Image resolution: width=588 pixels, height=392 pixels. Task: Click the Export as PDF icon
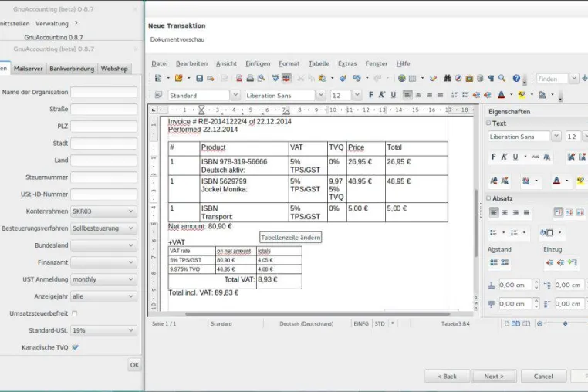[x=239, y=78]
